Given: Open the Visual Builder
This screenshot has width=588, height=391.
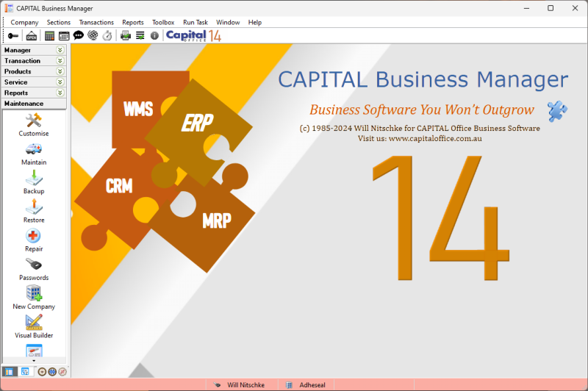Looking at the screenshot, I should point(34,326).
